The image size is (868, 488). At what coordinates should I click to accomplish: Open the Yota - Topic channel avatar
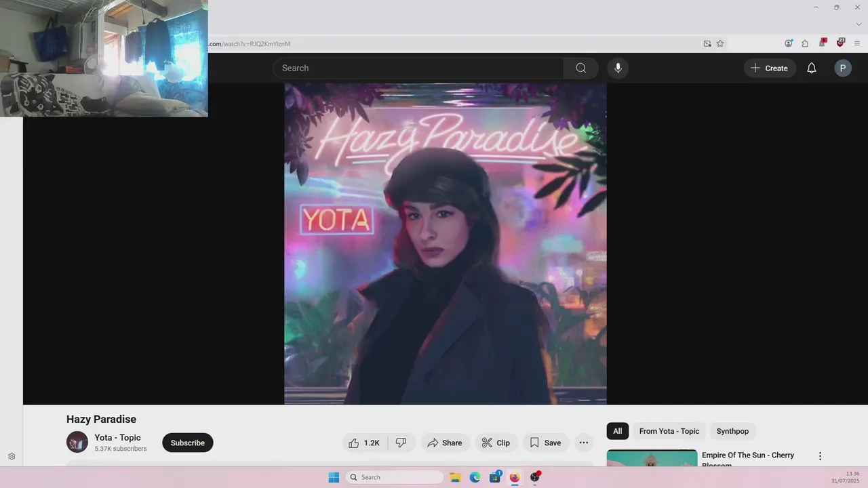(77, 442)
